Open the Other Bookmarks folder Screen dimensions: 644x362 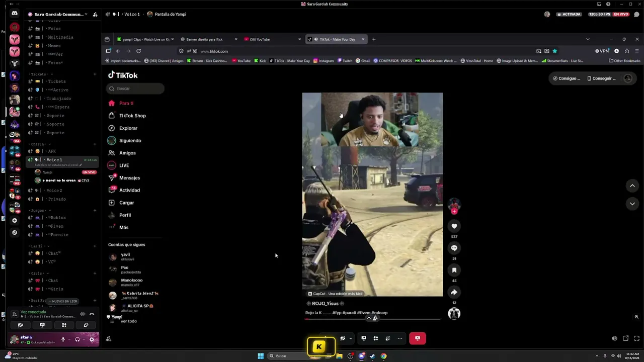624,61
